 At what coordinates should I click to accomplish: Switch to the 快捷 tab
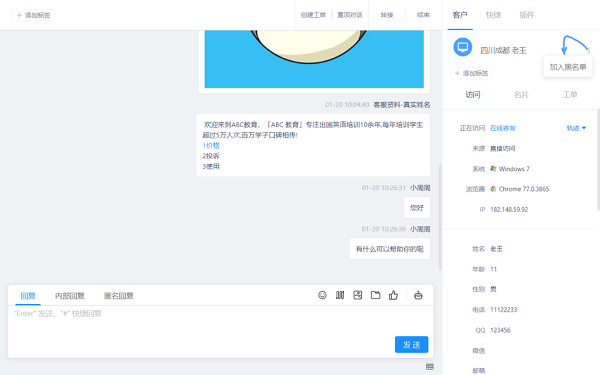(x=493, y=15)
